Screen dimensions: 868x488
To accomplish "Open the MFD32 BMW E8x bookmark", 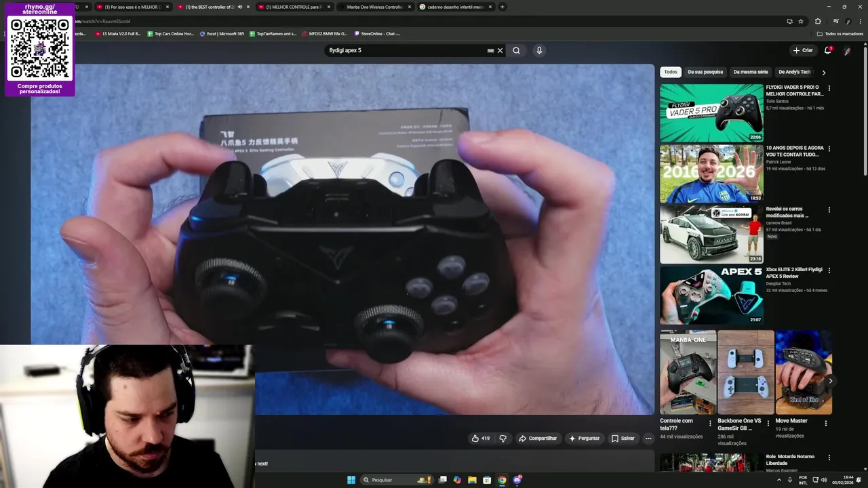I will click(x=324, y=33).
